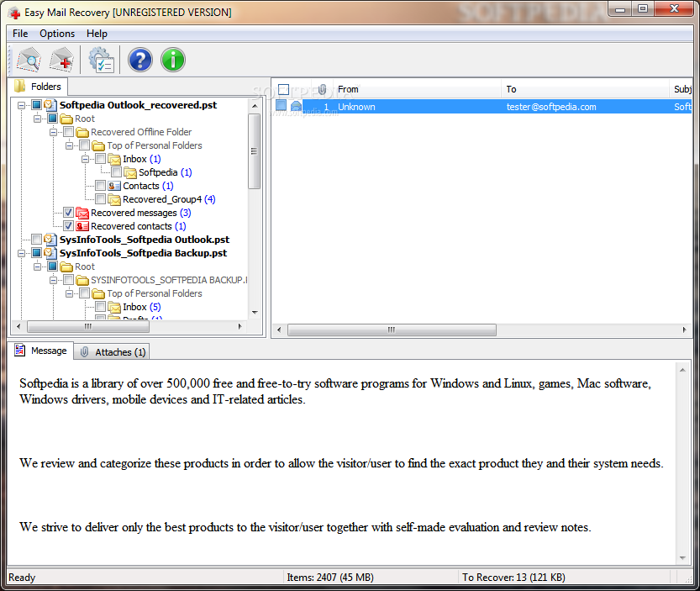Click the Recovered_Group4 mail folder icon

114,199
